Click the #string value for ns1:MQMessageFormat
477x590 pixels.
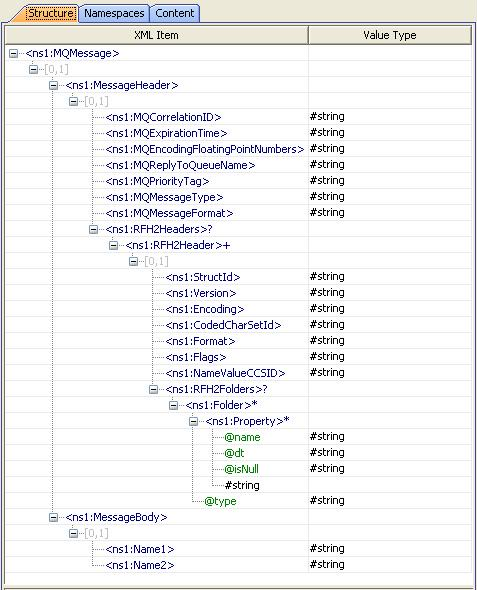coord(327,213)
